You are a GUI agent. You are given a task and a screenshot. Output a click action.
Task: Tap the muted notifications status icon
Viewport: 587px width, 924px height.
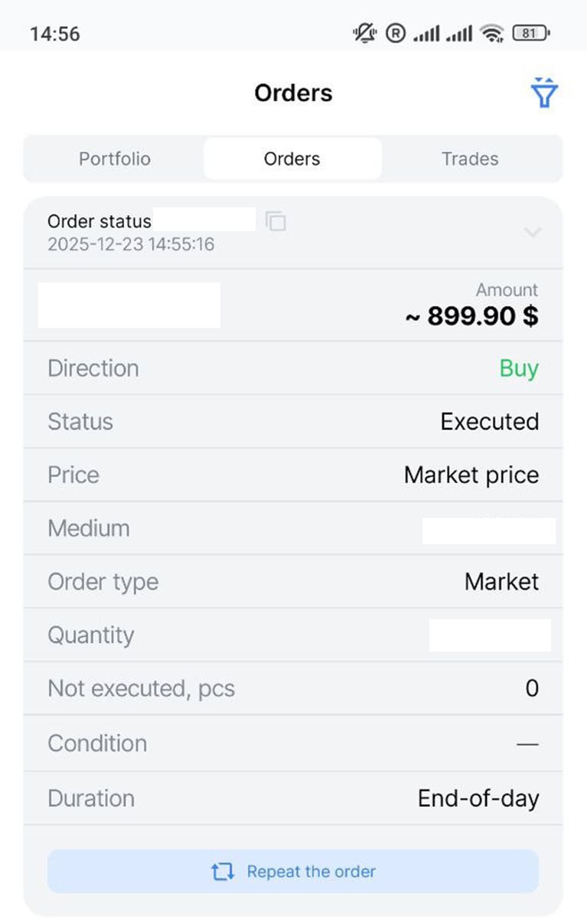[364, 33]
